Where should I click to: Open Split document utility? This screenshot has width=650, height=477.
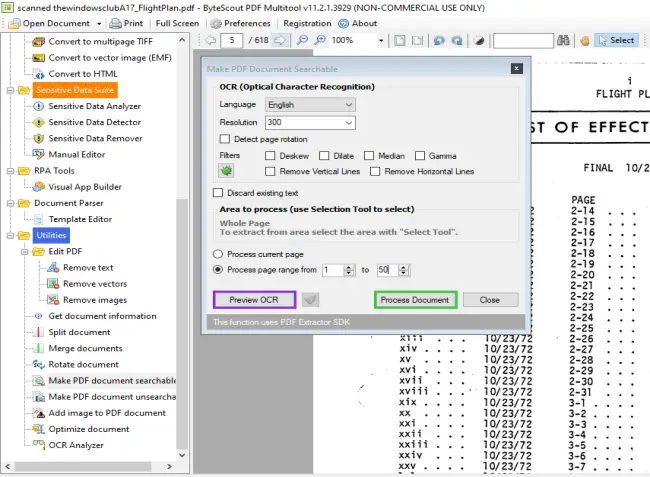coord(79,332)
